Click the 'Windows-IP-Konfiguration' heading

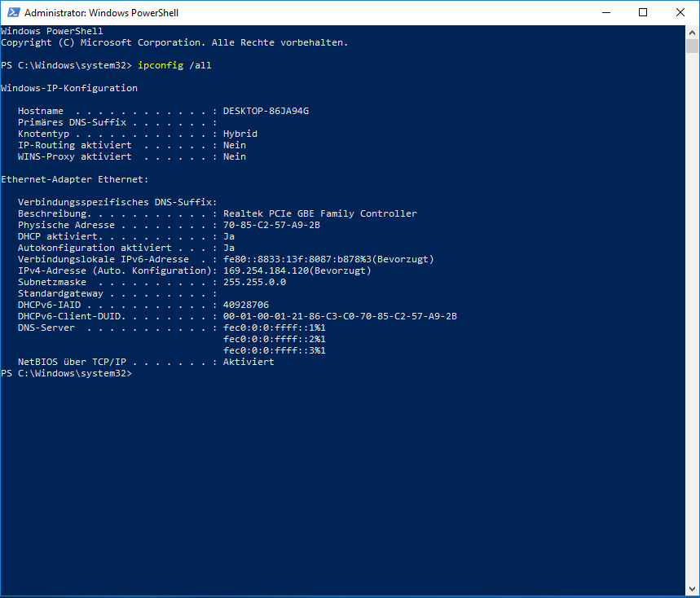(69, 88)
